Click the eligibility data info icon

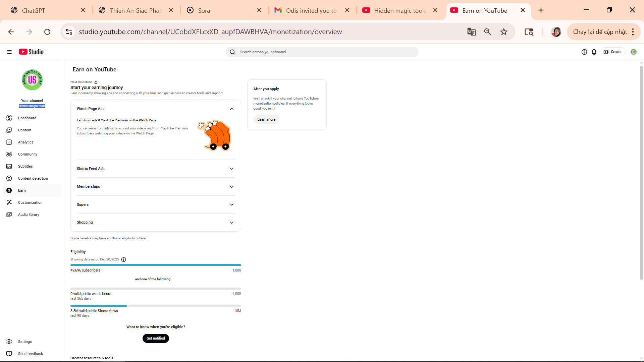(x=123, y=259)
